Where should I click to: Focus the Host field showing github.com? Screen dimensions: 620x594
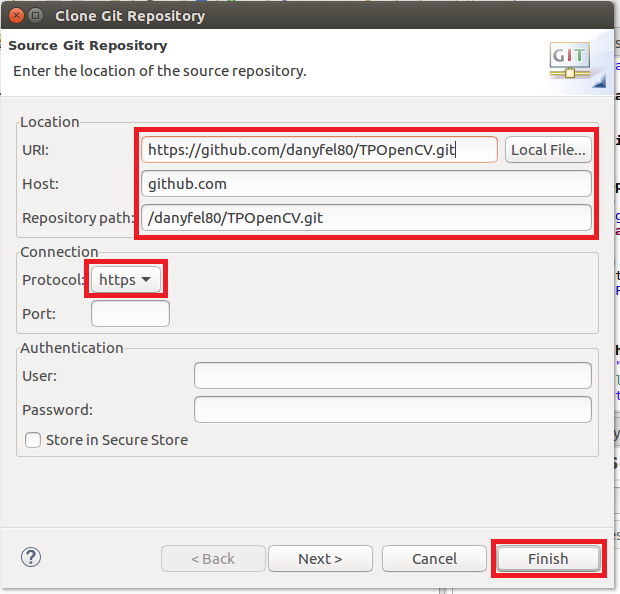tap(366, 184)
